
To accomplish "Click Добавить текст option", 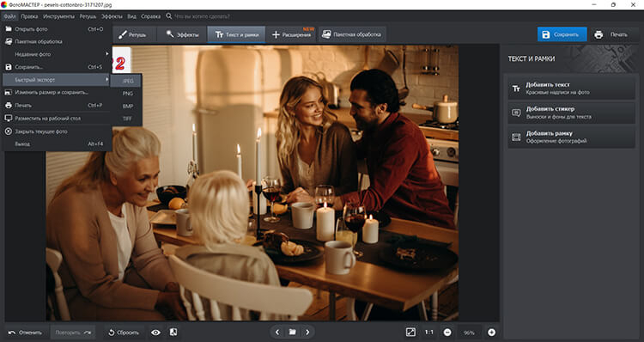I will [x=571, y=88].
